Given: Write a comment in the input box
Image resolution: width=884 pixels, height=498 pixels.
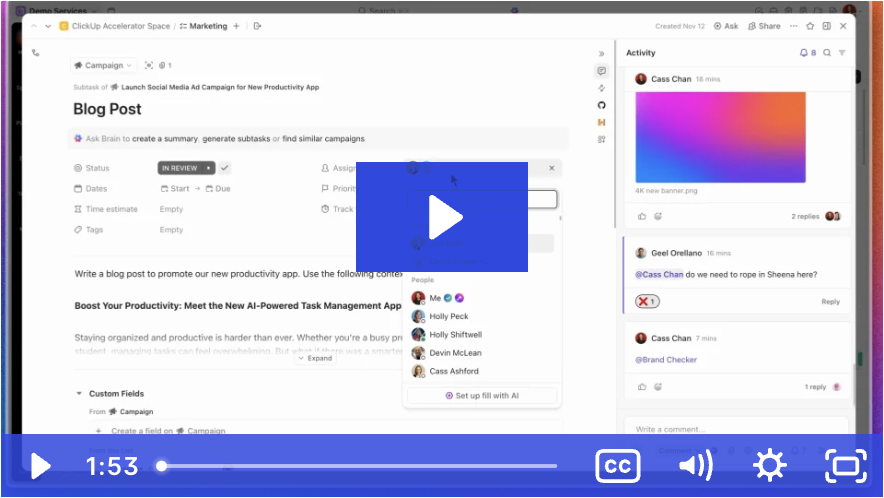Looking at the screenshot, I should (x=736, y=429).
